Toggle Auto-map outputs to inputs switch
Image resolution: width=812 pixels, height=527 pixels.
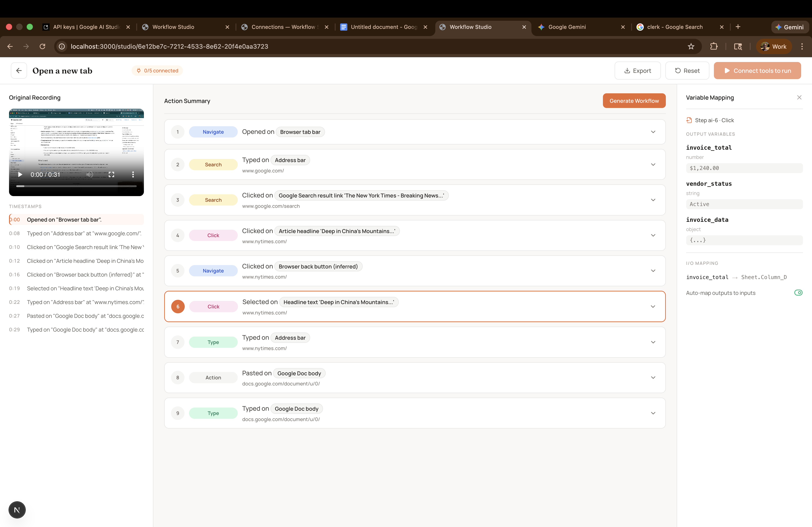pos(798,293)
